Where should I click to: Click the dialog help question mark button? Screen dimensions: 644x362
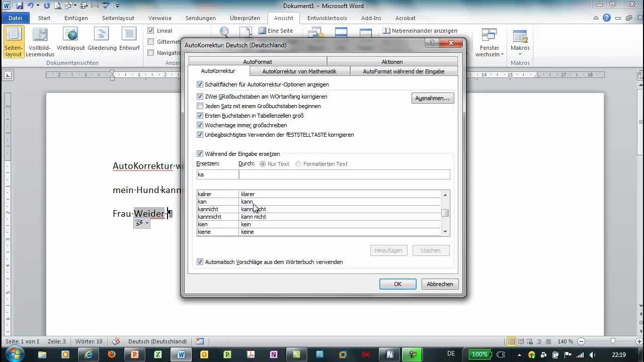click(433, 43)
